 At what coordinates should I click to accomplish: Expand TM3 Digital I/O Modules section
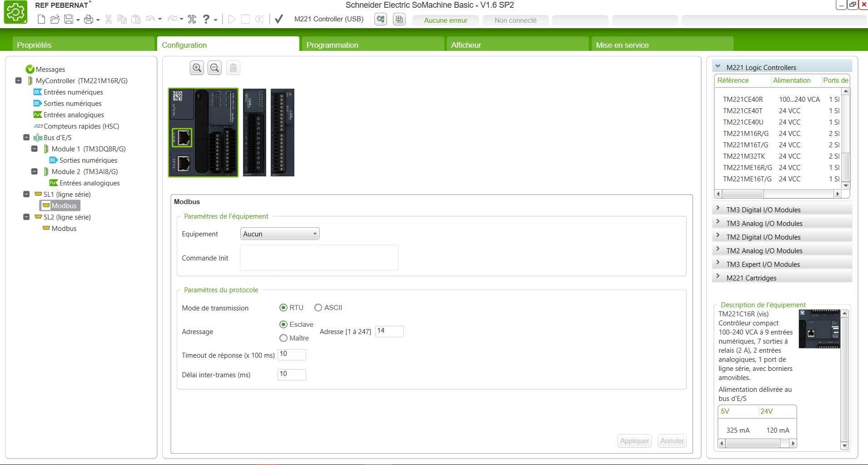point(718,210)
